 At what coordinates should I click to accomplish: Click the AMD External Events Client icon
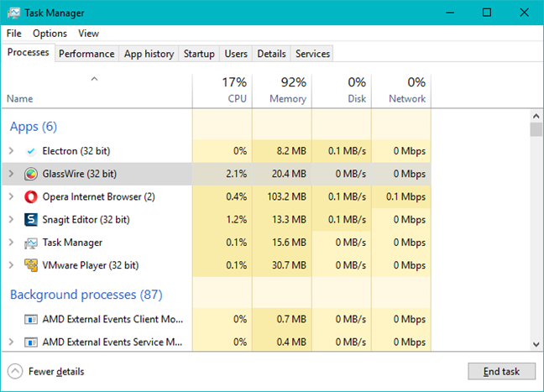(x=31, y=319)
